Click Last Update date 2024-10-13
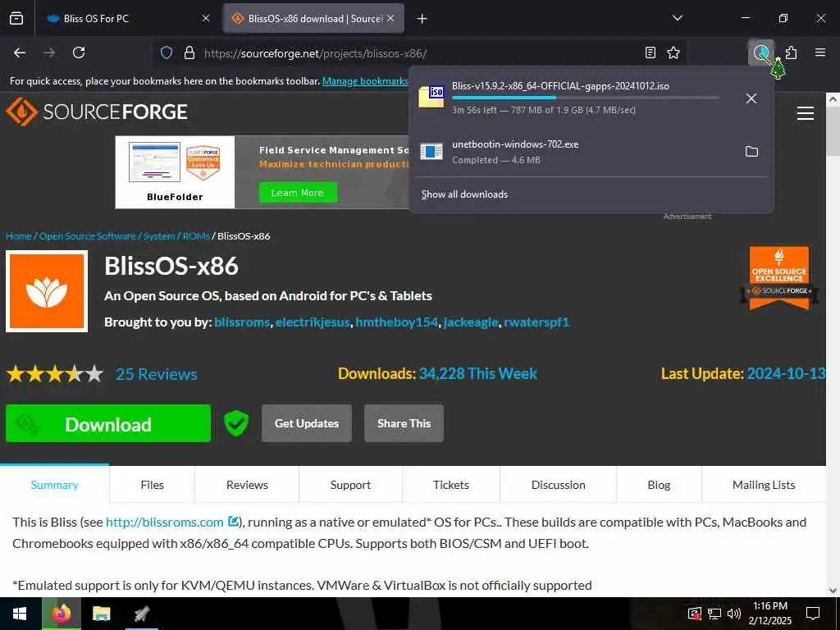 (786, 373)
